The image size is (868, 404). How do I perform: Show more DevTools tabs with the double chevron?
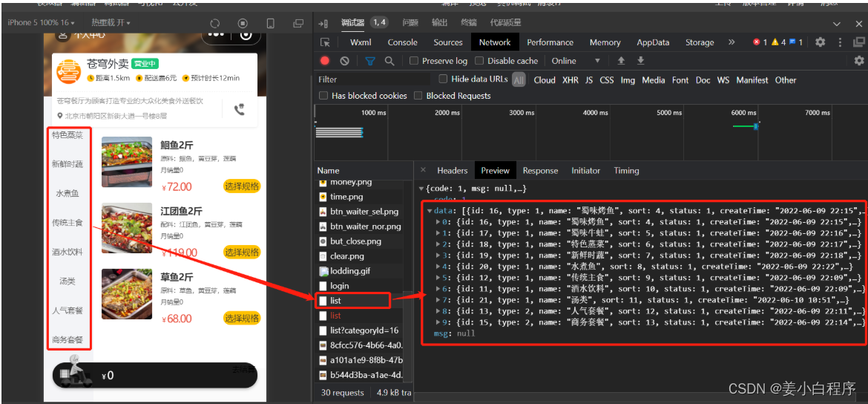(731, 42)
